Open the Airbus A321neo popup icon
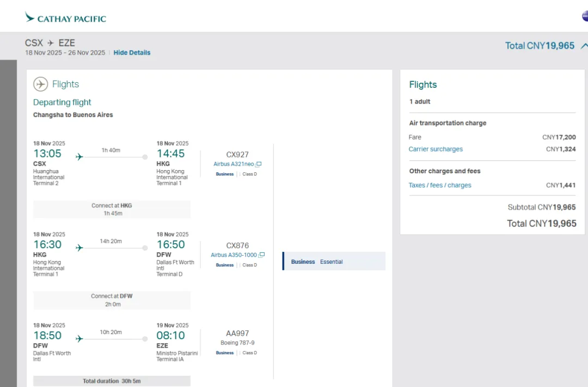This screenshot has width=588, height=387. (x=259, y=164)
